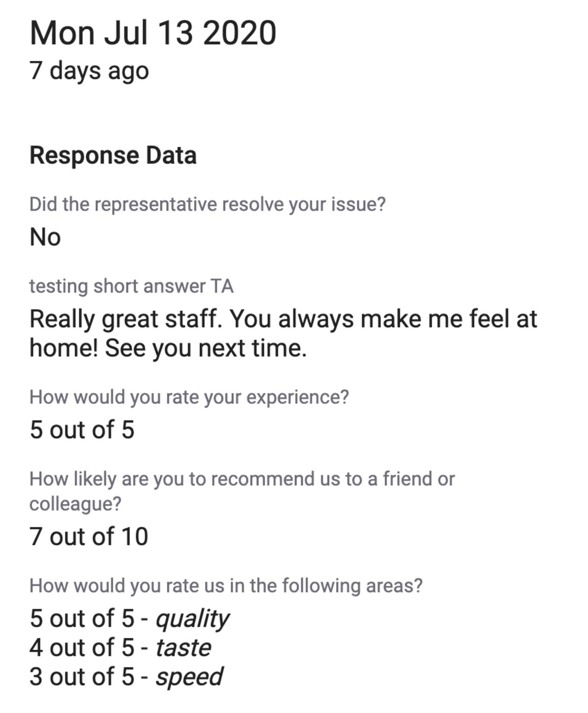The width and height of the screenshot is (588, 713).
Task: Select the '5 out of 5' experience rating
Action: [82, 430]
